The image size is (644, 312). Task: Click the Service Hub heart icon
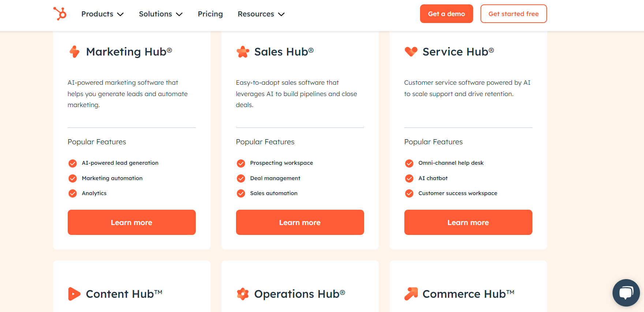coord(411,52)
